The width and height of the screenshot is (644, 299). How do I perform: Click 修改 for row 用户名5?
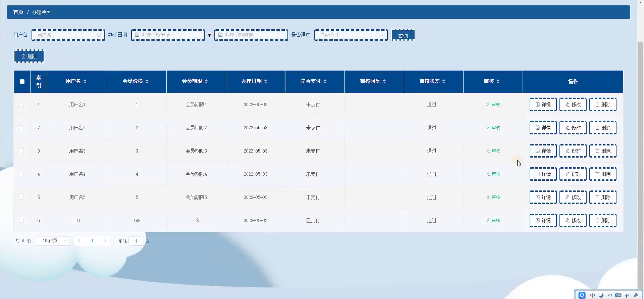[573, 197]
